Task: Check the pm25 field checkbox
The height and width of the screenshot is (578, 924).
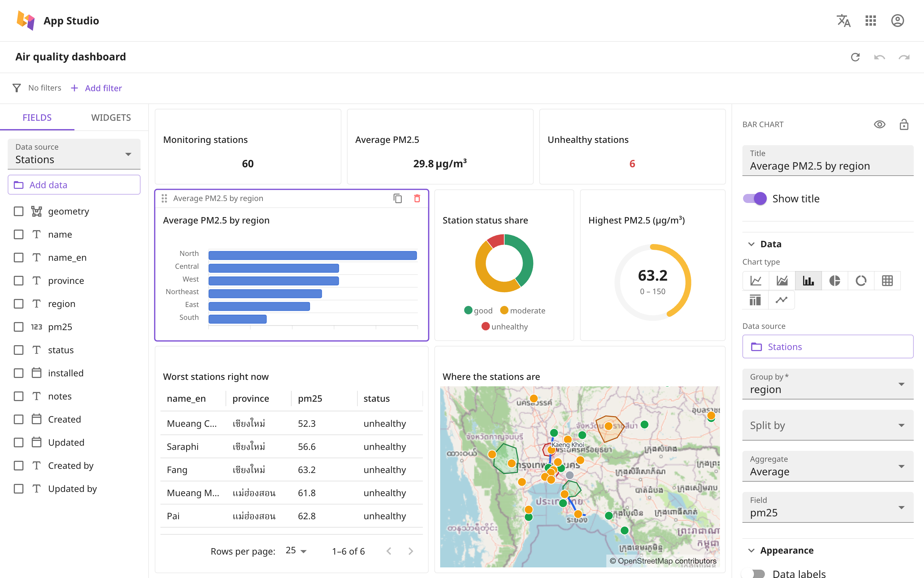Action: pos(18,327)
